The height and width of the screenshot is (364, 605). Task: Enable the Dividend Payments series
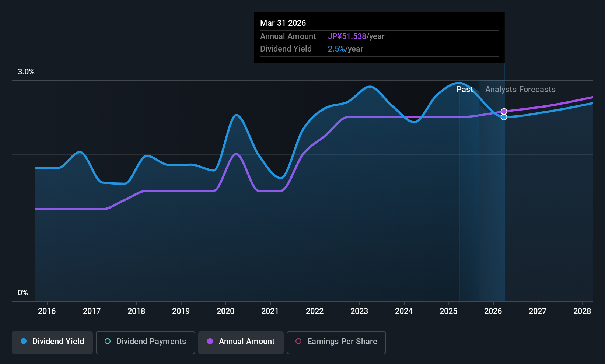point(146,343)
